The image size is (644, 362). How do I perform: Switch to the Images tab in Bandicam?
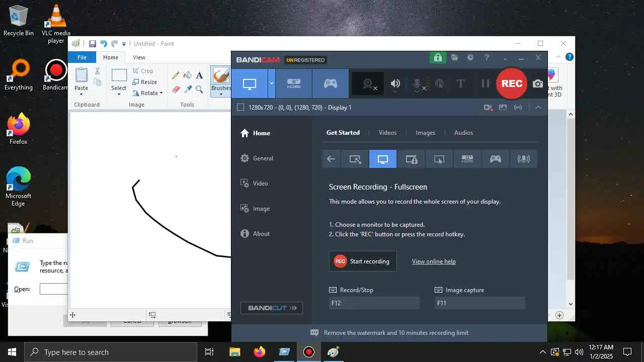(x=425, y=133)
